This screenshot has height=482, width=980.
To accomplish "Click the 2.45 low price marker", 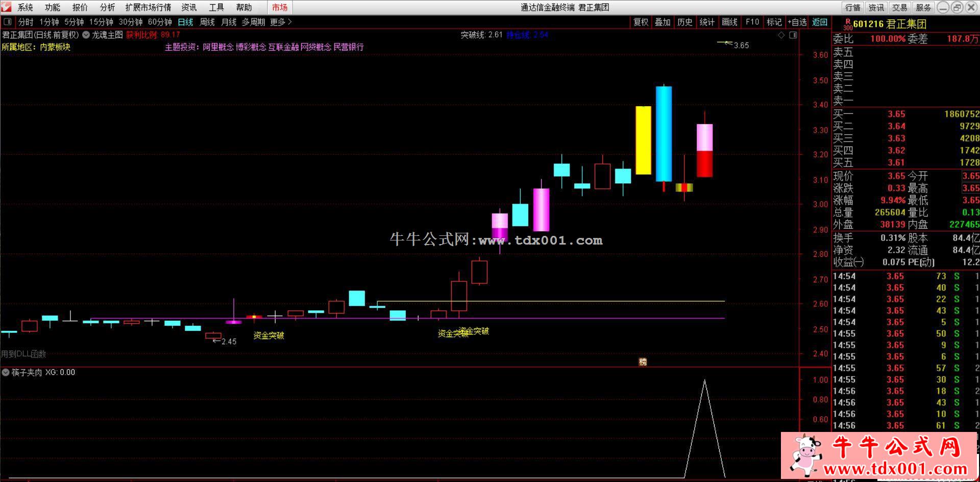I will click(x=225, y=342).
